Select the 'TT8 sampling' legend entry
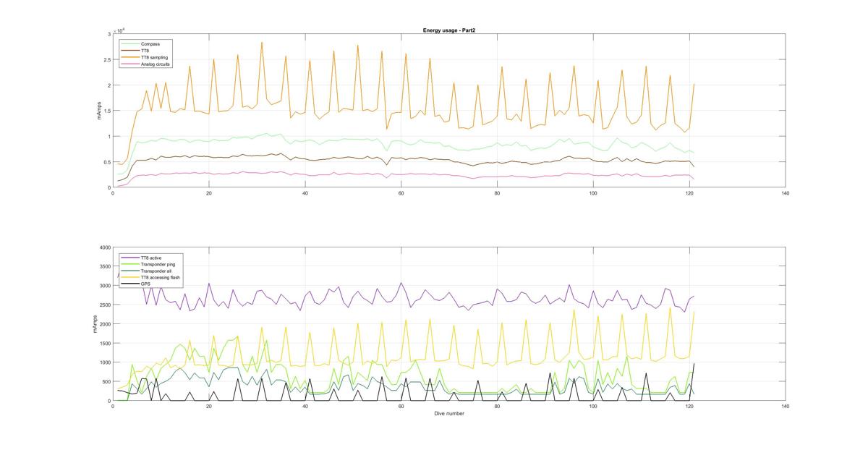This screenshot has width=868, height=450. [144, 57]
